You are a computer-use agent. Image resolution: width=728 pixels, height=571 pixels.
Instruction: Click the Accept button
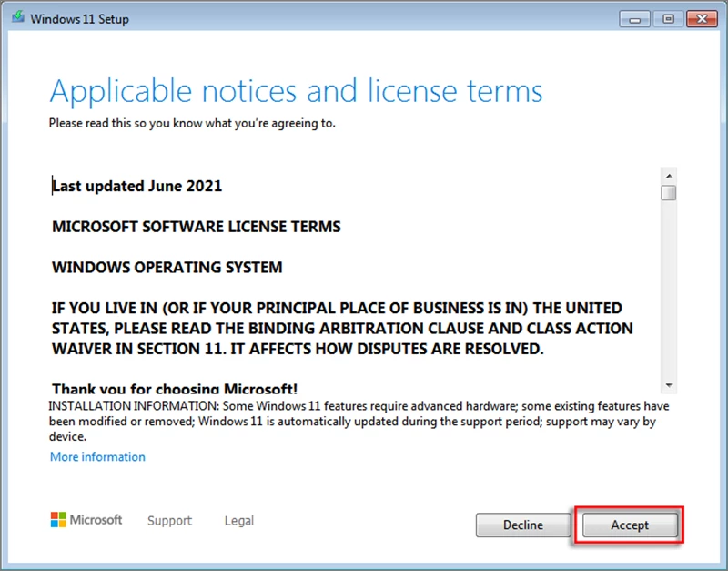[x=630, y=525]
